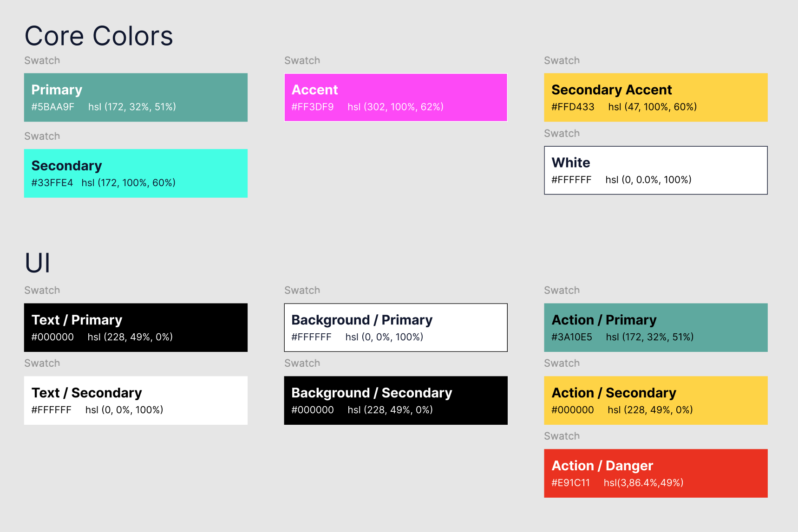The width and height of the screenshot is (798, 532).
Task: Select the red Action / Danger swatch
Action: tap(655, 473)
